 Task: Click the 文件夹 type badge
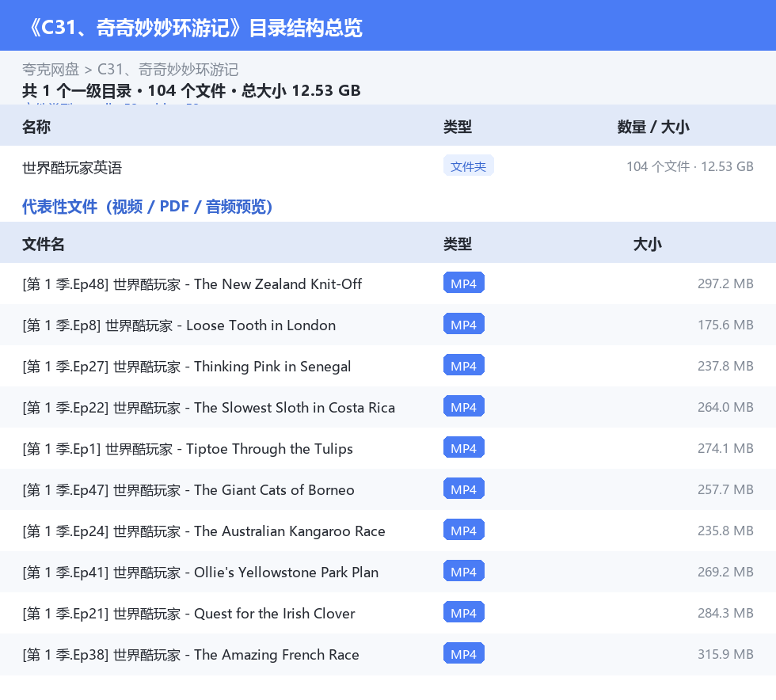coord(468,166)
